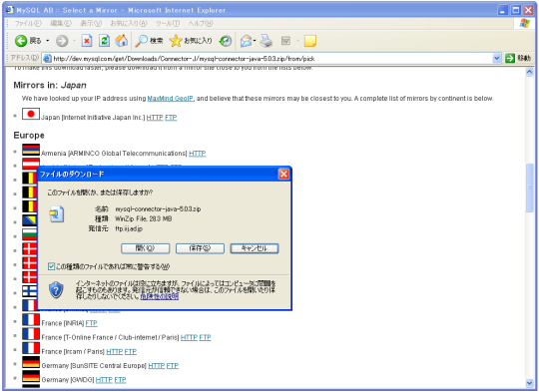The image size is (539, 392).
Task: Open the View (表示) menu
Action: [x=91, y=23]
